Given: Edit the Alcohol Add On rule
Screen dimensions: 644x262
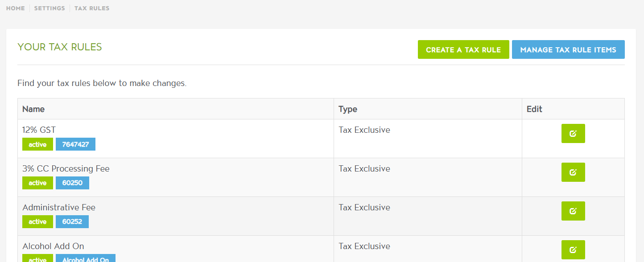Looking at the screenshot, I should [573, 250].
